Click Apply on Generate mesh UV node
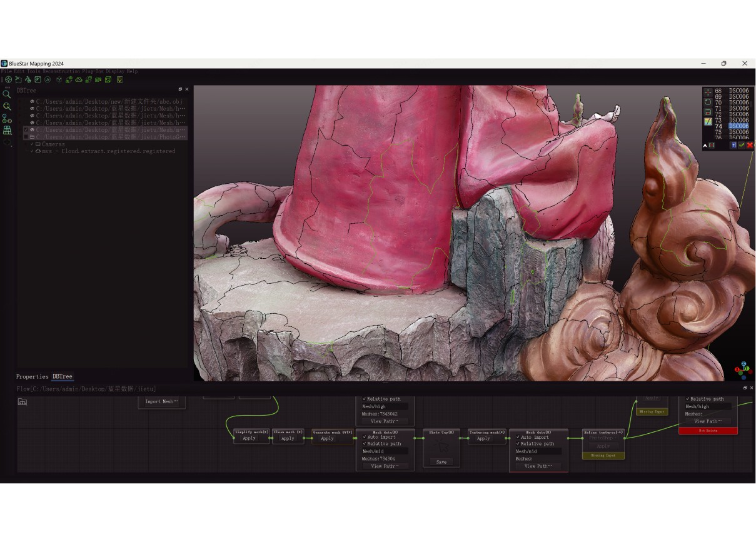 tap(327, 438)
